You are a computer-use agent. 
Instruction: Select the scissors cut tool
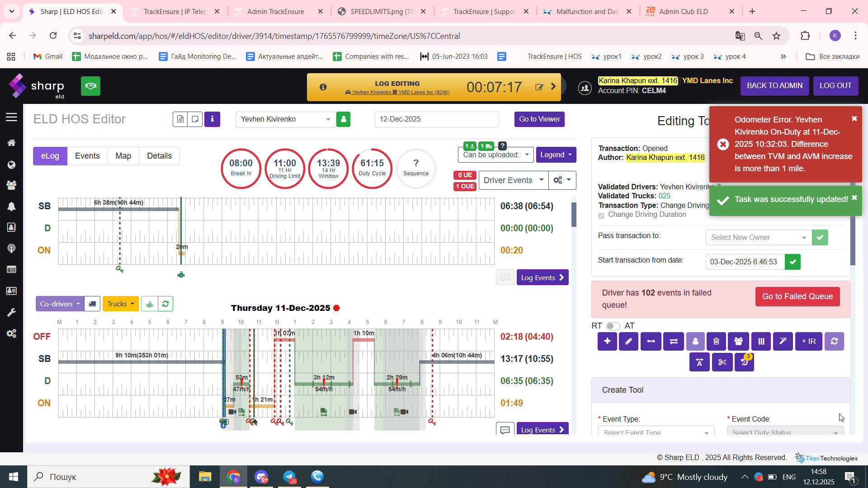pyautogui.click(x=722, y=362)
